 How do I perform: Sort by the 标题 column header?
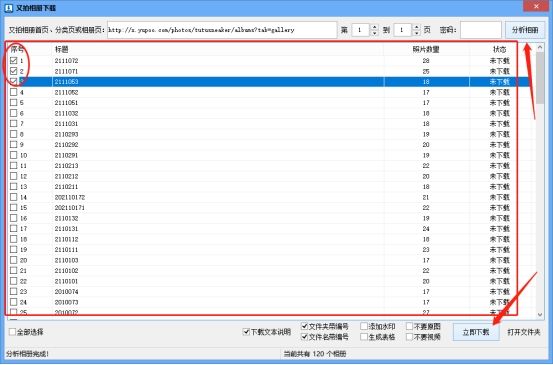tap(61, 49)
